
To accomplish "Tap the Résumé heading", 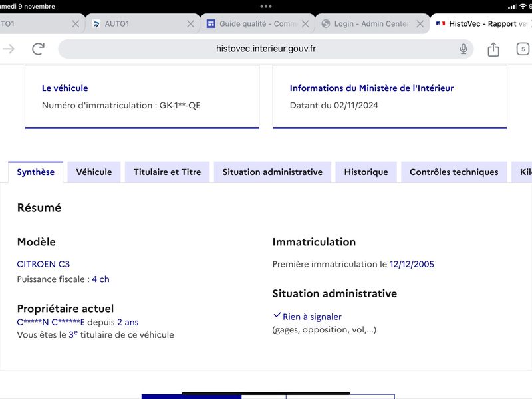I will (x=39, y=208).
